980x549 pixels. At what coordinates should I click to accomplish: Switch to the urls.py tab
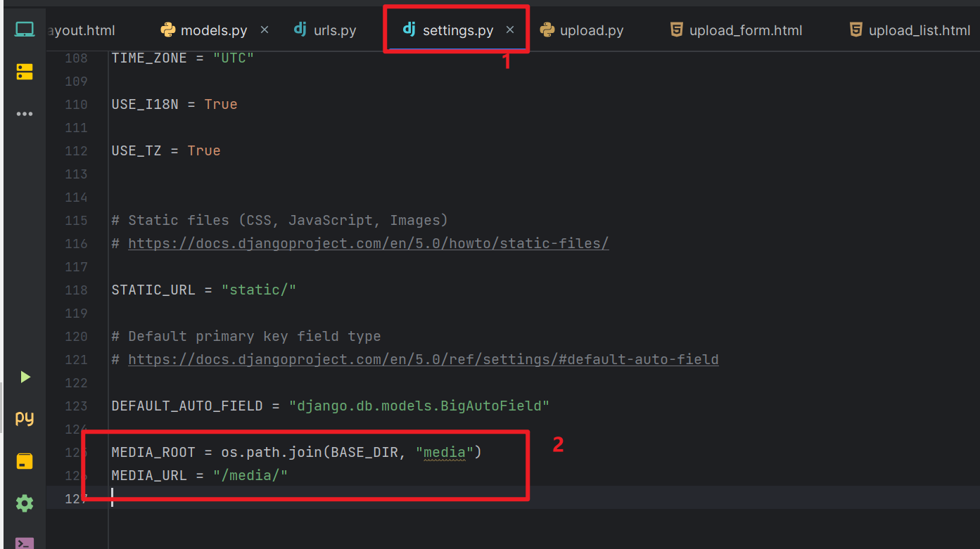coord(325,30)
